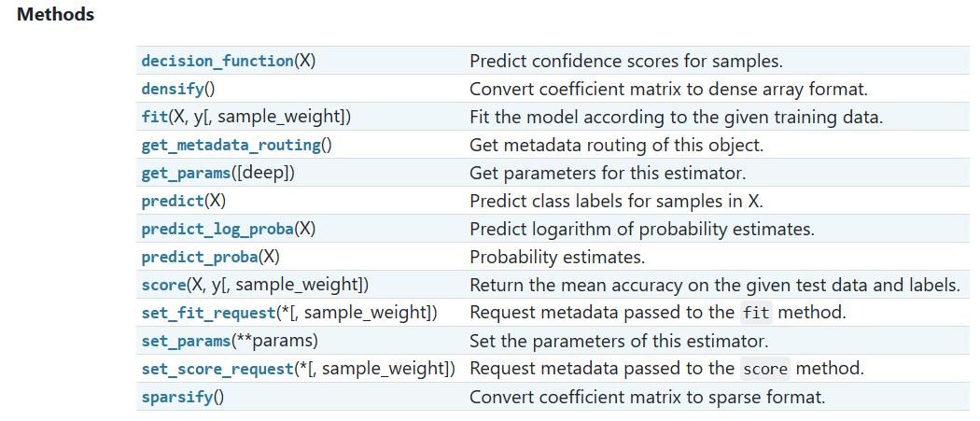This screenshot has width=980, height=421.
Task: Click 'Probability estimates.' description text
Action: 557,257
